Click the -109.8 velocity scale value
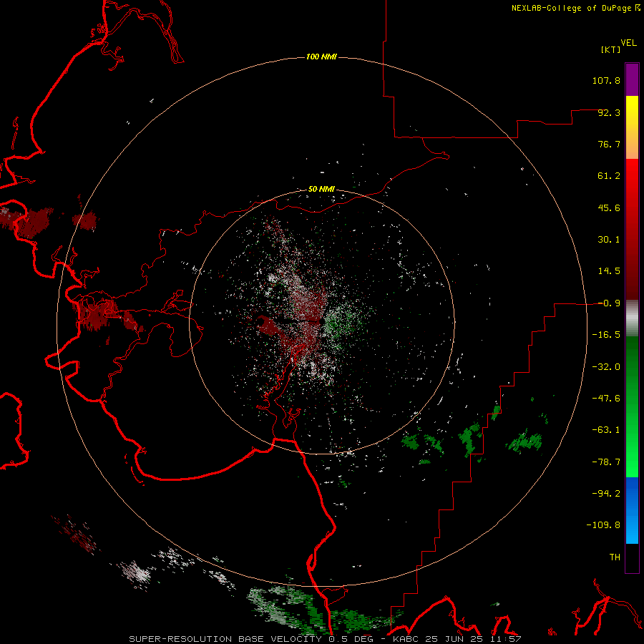 603,525
